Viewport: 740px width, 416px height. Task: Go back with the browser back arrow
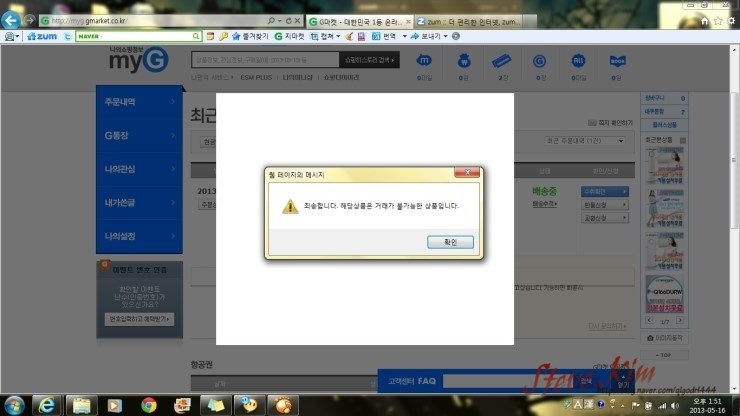(x=11, y=20)
